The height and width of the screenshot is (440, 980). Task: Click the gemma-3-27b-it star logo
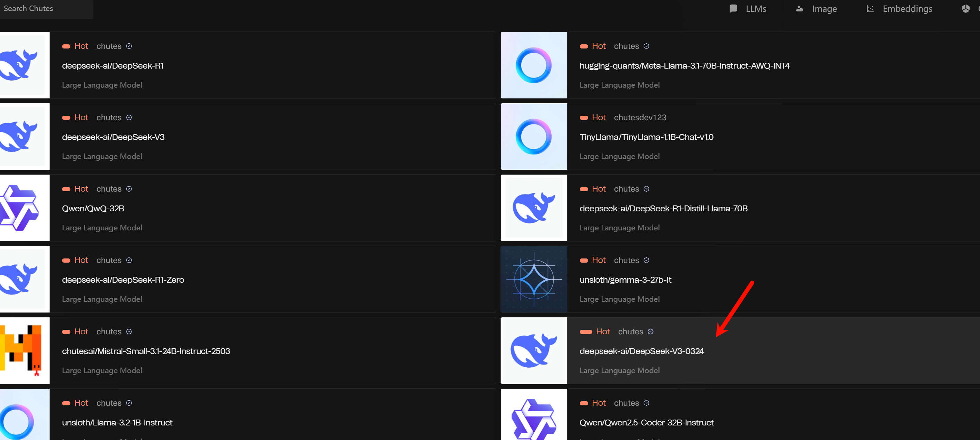(534, 279)
